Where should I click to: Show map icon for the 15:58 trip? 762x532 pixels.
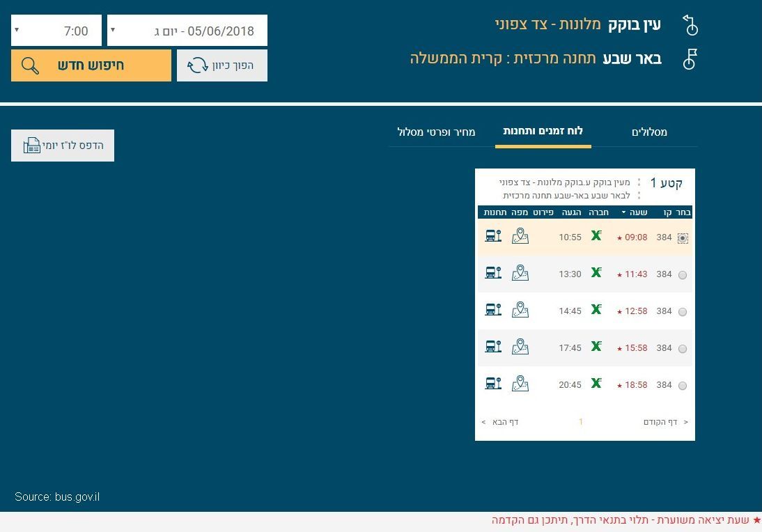point(520,347)
